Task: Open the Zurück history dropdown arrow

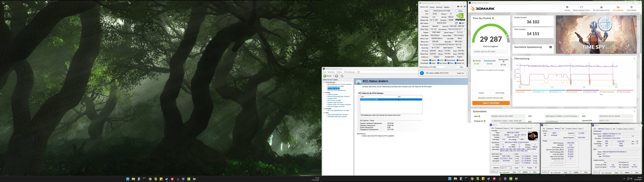Action: tap(333, 76)
